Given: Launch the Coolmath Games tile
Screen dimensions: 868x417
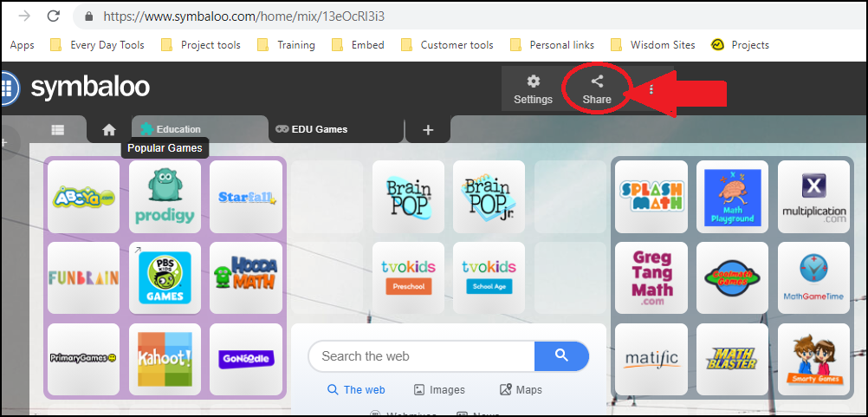Looking at the screenshot, I should pyautogui.click(x=732, y=278).
